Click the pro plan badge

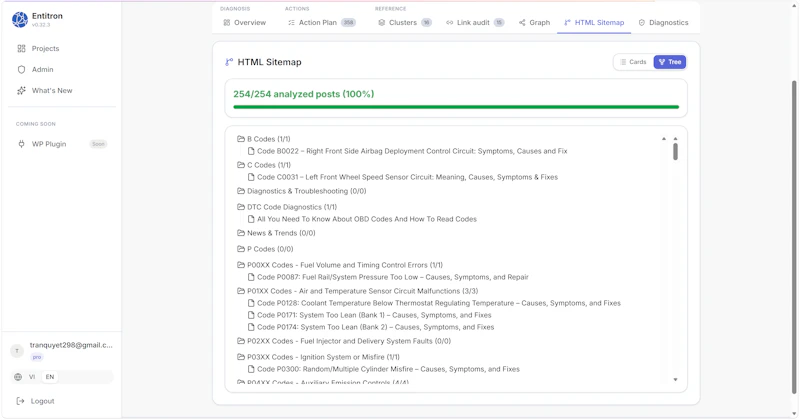(x=37, y=357)
